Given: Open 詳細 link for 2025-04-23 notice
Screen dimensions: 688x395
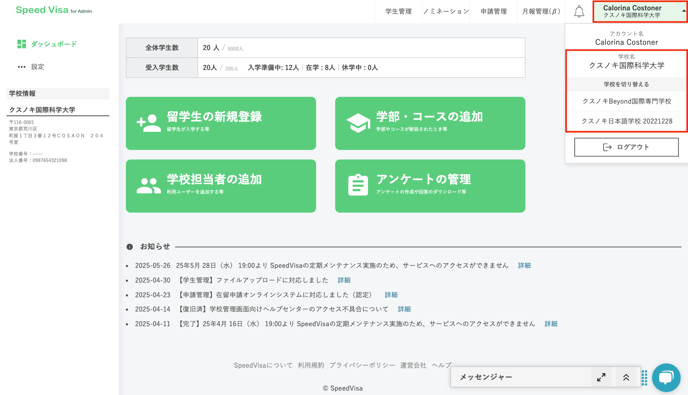Looking at the screenshot, I should (391, 295).
